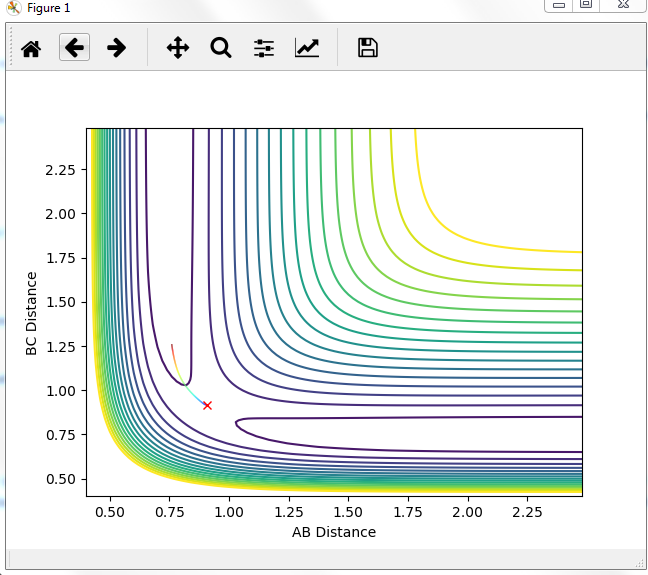The width and height of the screenshot is (648, 575).
Task: Click the resize grip in the window corner
Action: pos(640,566)
